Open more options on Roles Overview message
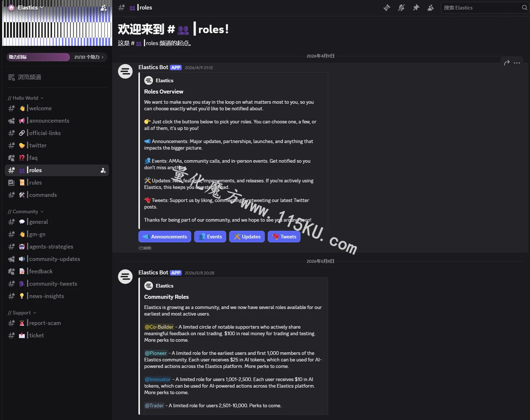The width and height of the screenshot is (530, 420). (517, 63)
